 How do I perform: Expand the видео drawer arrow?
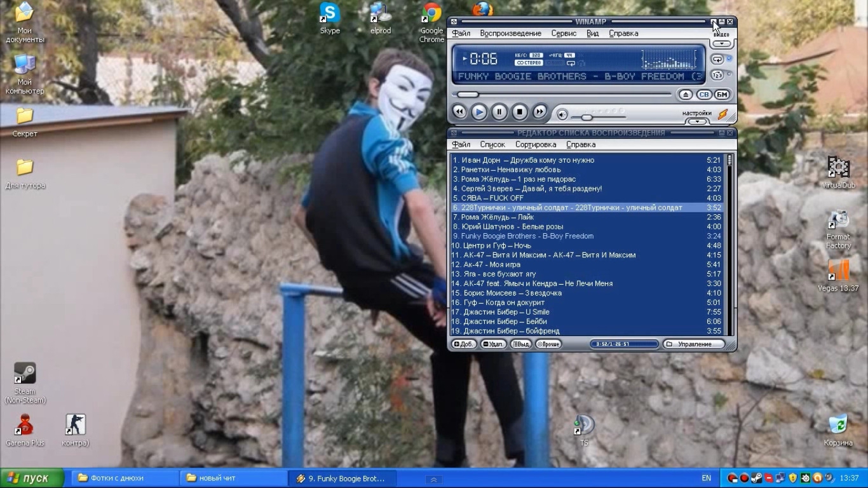click(x=721, y=44)
